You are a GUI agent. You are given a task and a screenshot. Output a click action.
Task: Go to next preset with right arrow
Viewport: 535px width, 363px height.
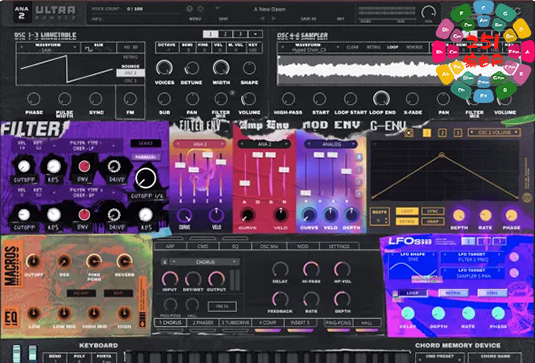[x=273, y=18]
